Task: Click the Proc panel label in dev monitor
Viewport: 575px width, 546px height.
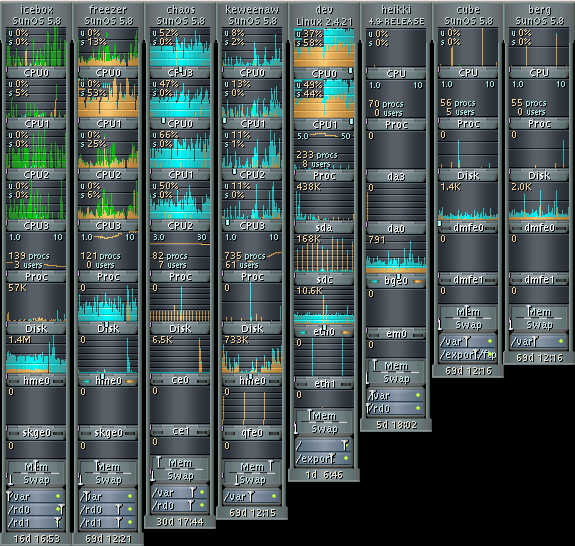Action: coord(324,176)
